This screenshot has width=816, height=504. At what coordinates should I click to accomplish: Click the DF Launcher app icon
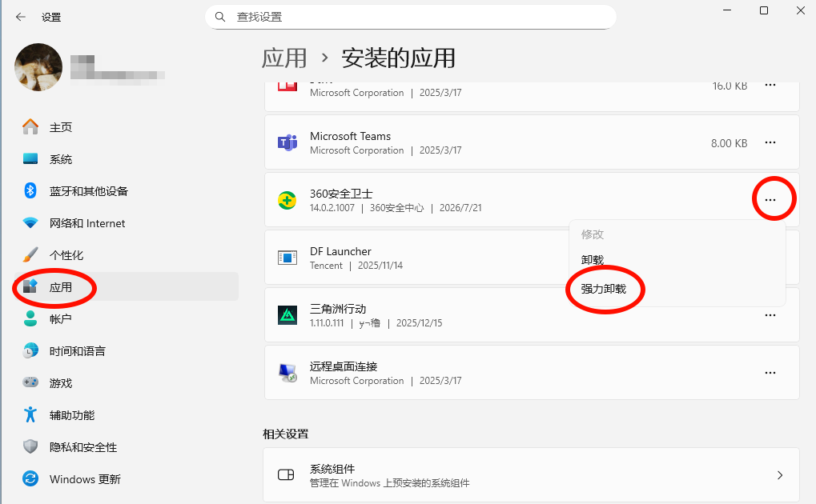(287, 258)
